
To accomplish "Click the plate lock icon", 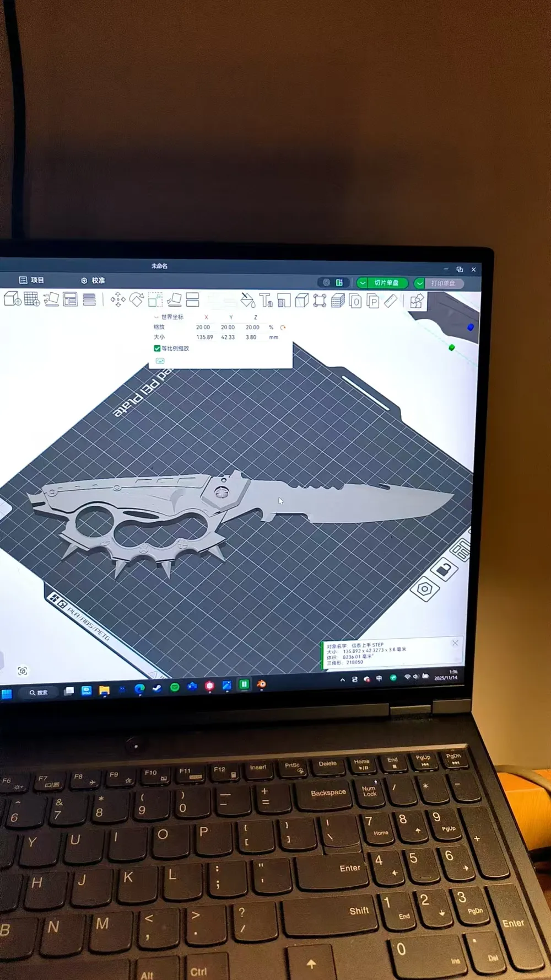I will (x=444, y=569).
